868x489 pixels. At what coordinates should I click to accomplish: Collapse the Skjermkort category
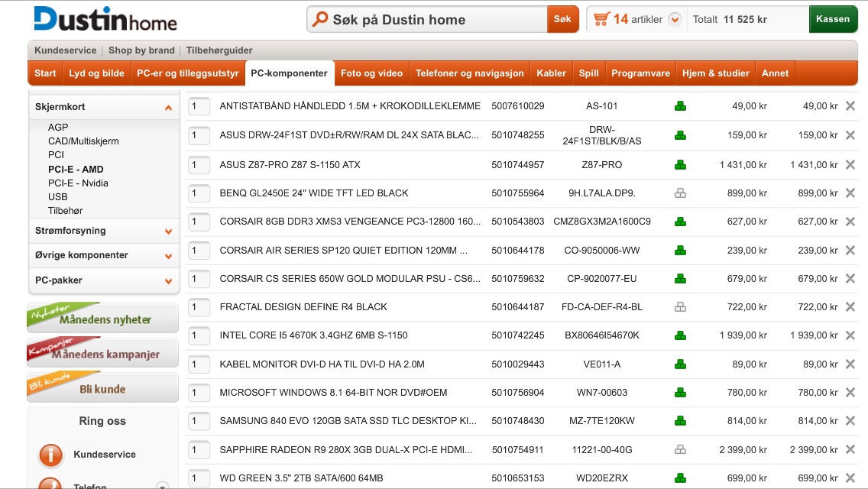pos(168,108)
